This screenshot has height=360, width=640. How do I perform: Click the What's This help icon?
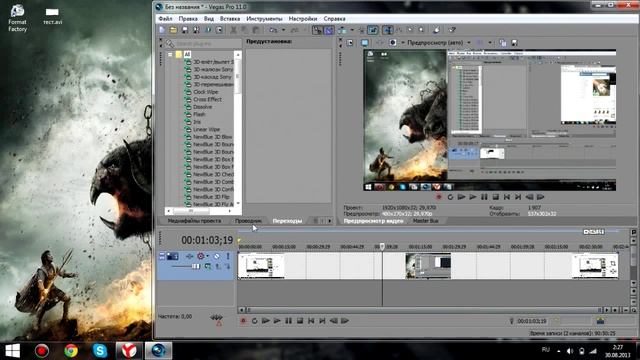pos(452,30)
